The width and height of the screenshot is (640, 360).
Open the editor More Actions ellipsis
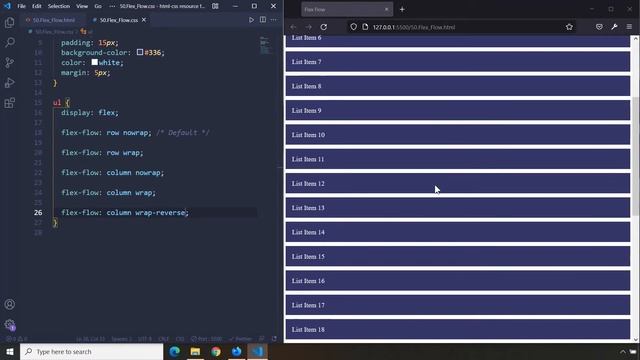coord(273,20)
